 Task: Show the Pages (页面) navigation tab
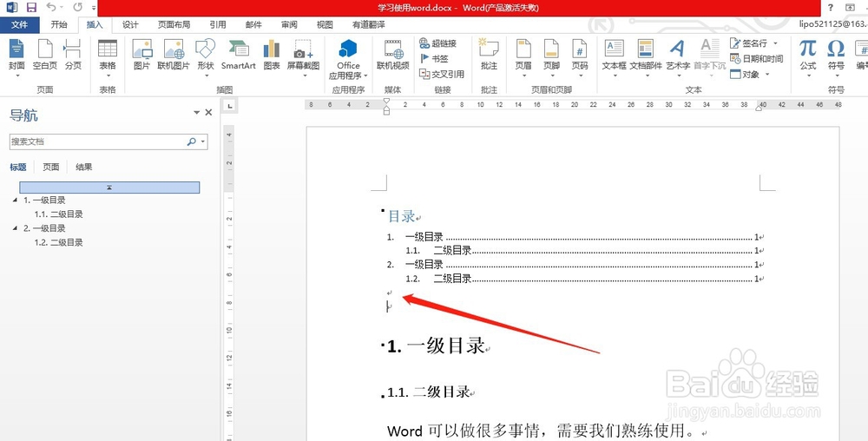tap(51, 167)
